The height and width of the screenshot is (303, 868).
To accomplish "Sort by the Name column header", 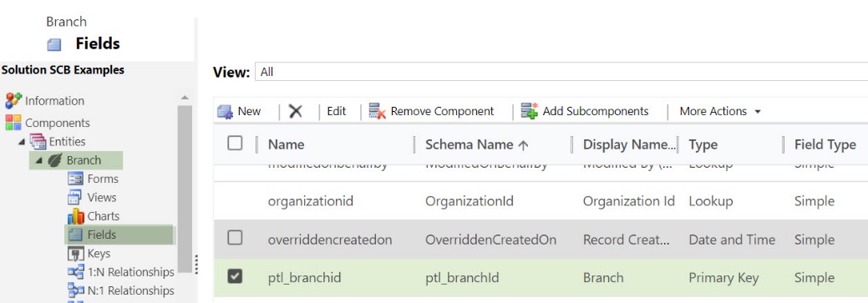I will click(287, 145).
